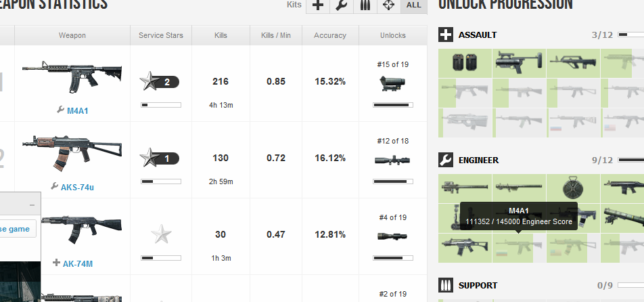This screenshot has width=644, height=302.
Task: Click M4A1 service star 2 badge
Action: pos(160,81)
